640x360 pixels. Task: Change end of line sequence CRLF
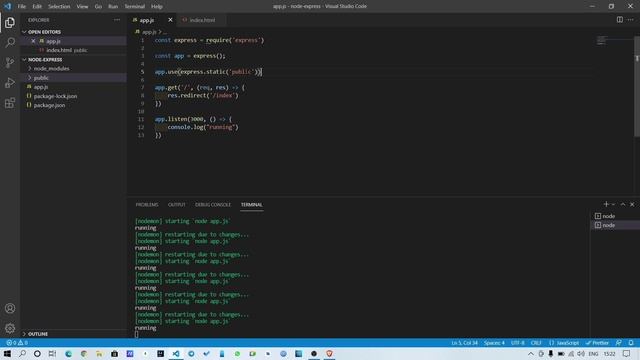[536, 342]
